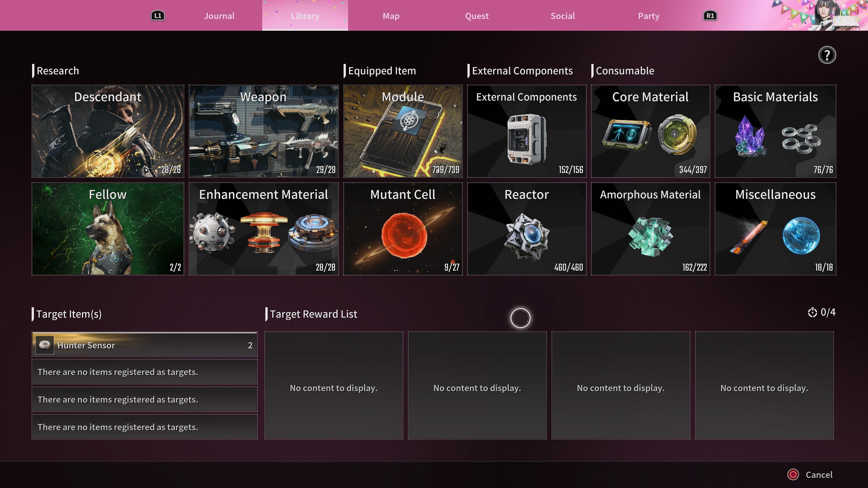Viewport: 868px width, 488px height.
Task: Click the Module 739/739 count
Action: coord(446,169)
